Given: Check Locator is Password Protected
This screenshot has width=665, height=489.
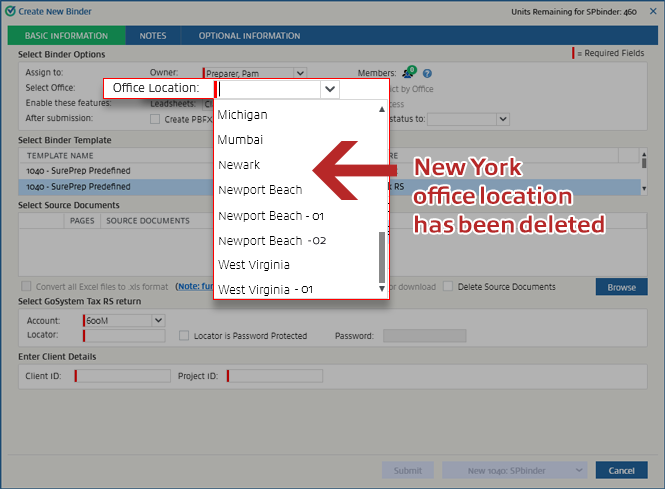Looking at the screenshot, I should pyautogui.click(x=184, y=335).
